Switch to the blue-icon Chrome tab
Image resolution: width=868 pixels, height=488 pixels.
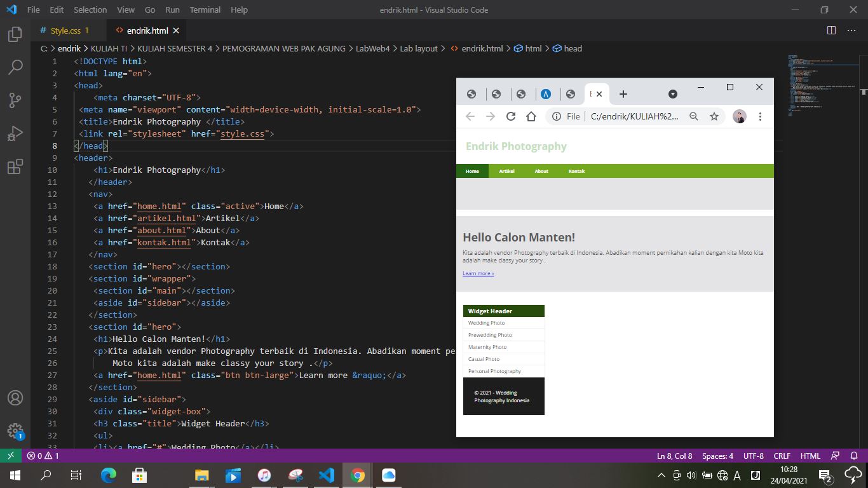click(546, 94)
